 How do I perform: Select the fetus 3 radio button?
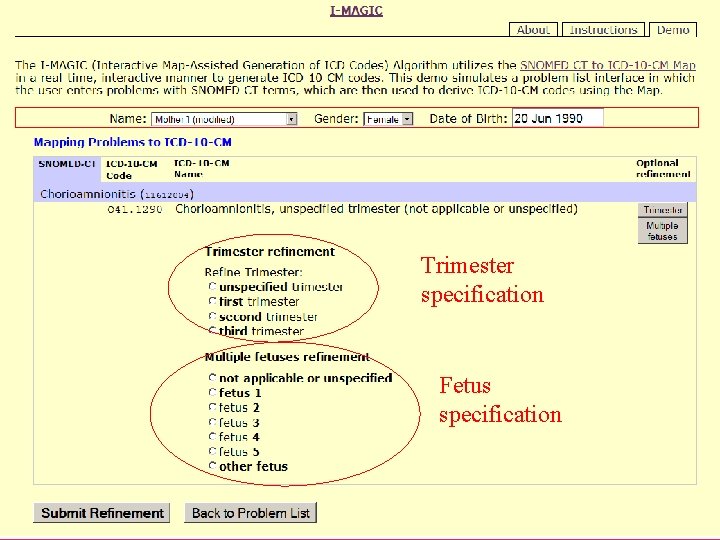[x=212, y=422]
